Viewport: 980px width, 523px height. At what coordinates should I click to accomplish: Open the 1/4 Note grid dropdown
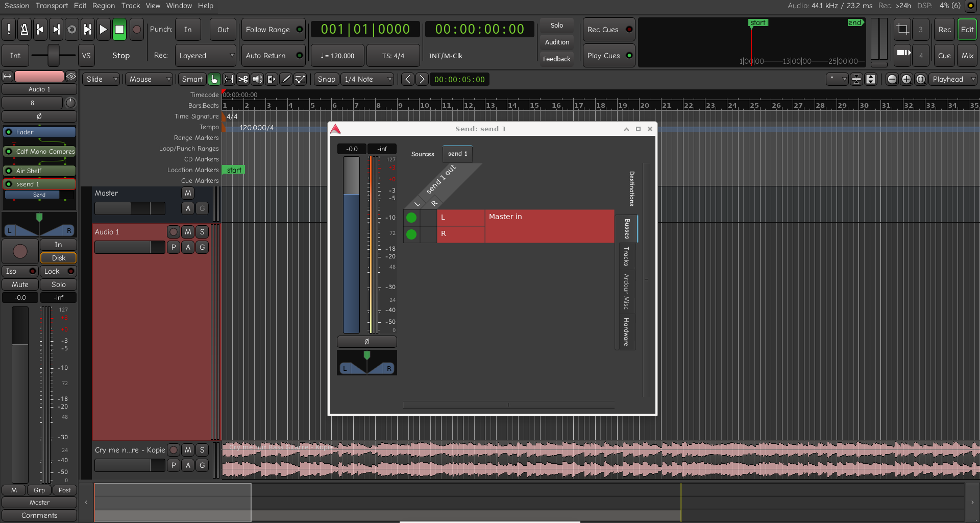click(367, 79)
